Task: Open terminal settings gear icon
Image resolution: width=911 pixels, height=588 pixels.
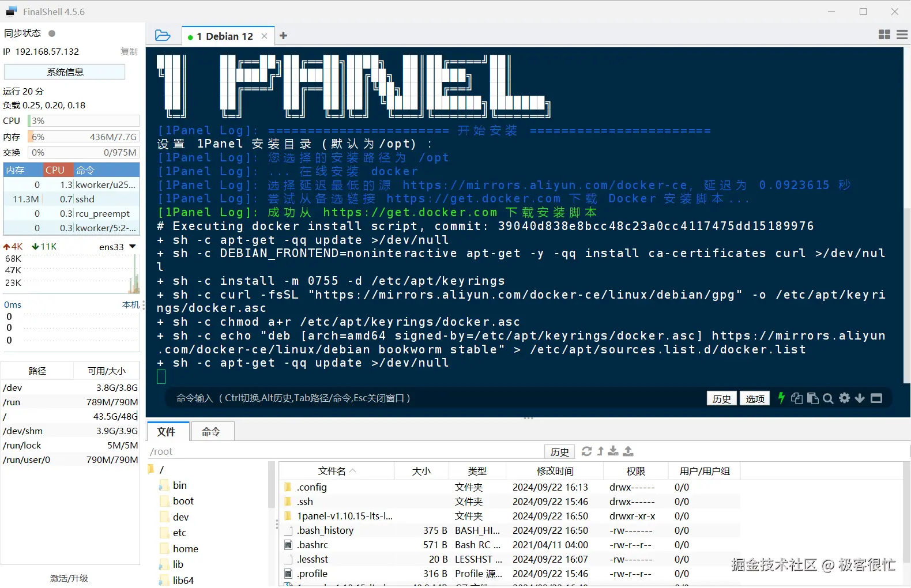Action: 845,398
